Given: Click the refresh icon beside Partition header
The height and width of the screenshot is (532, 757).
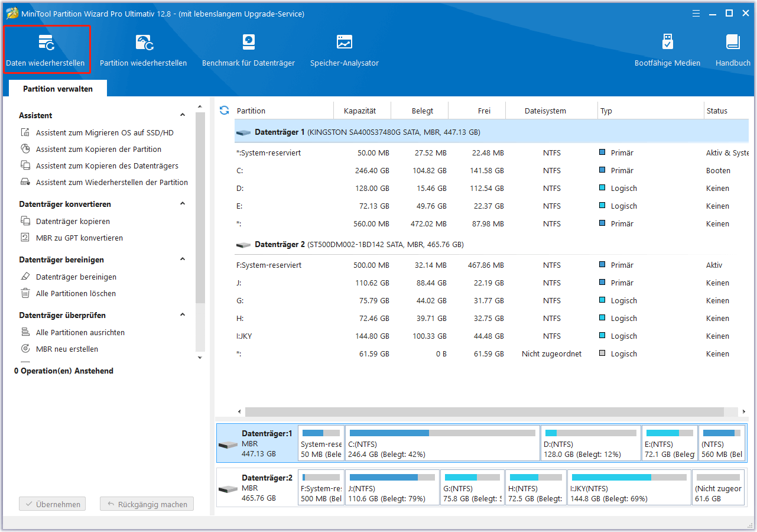Looking at the screenshot, I should click(224, 111).
